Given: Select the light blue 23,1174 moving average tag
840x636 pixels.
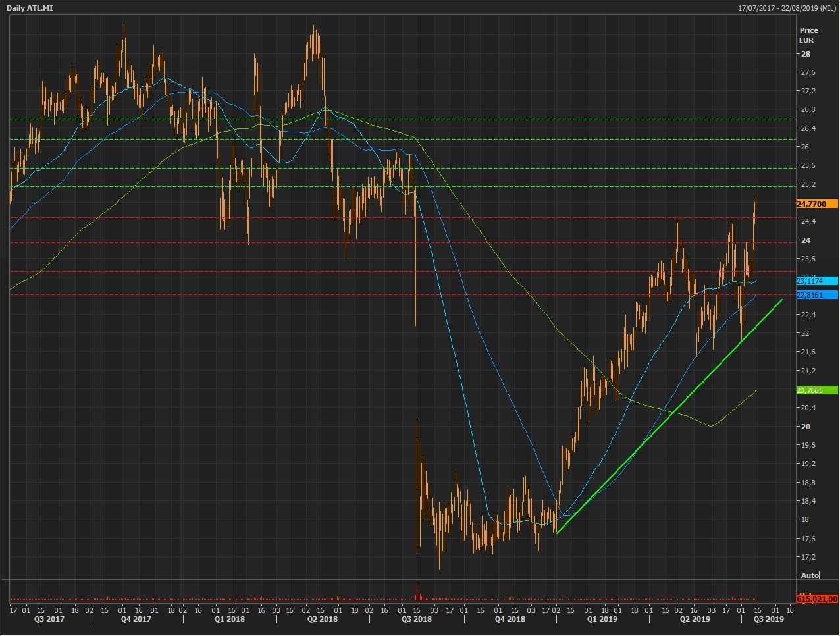Looking at the screenshot, I should [816, 281].
